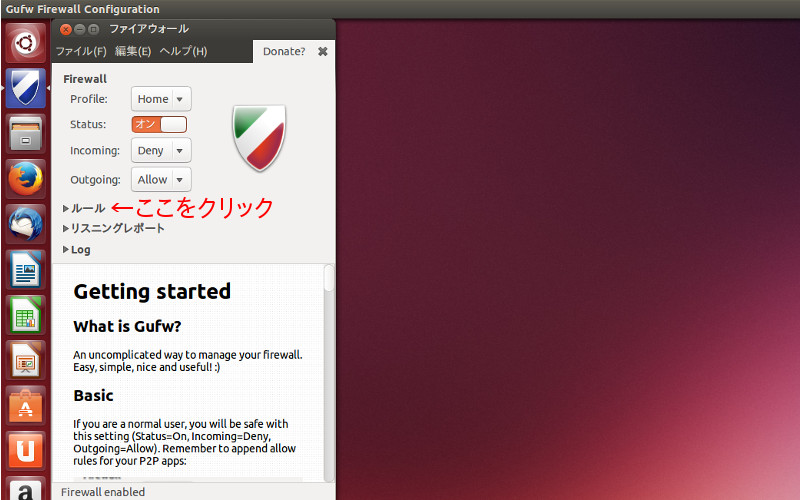This screenshot has height=500, width=800.
Task: Open the 編集(E) menu
Action: click(133, 51)
